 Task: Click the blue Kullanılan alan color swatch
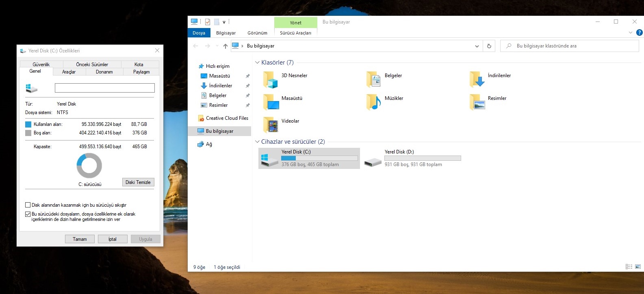(x=28, y=124)
